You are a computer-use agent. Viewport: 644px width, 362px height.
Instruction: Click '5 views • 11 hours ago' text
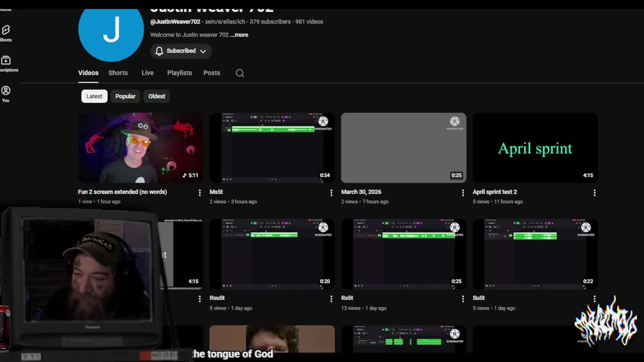point(498,202)
